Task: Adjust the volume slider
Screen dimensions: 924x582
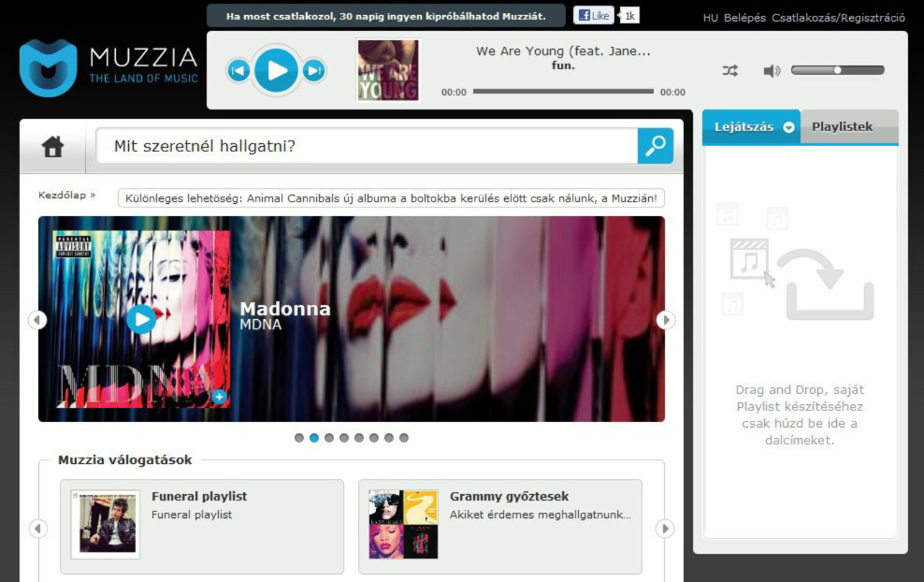Action: click(x=838, y=70)
